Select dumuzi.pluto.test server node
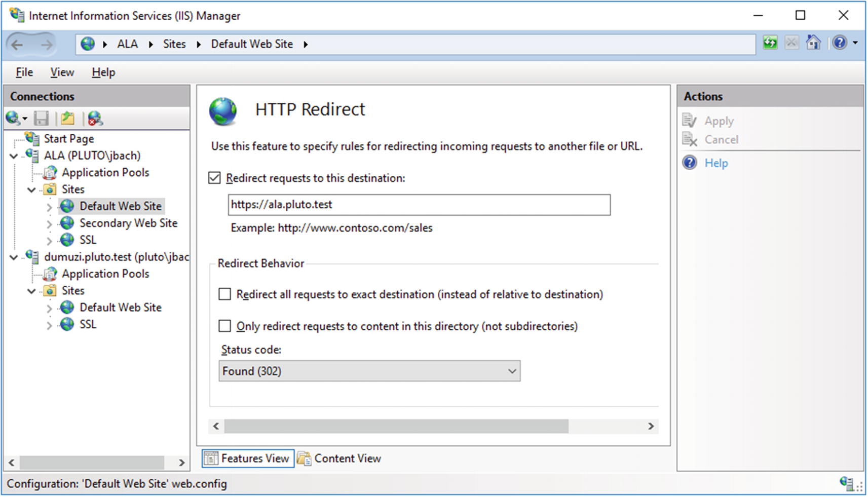 point(117,257)
